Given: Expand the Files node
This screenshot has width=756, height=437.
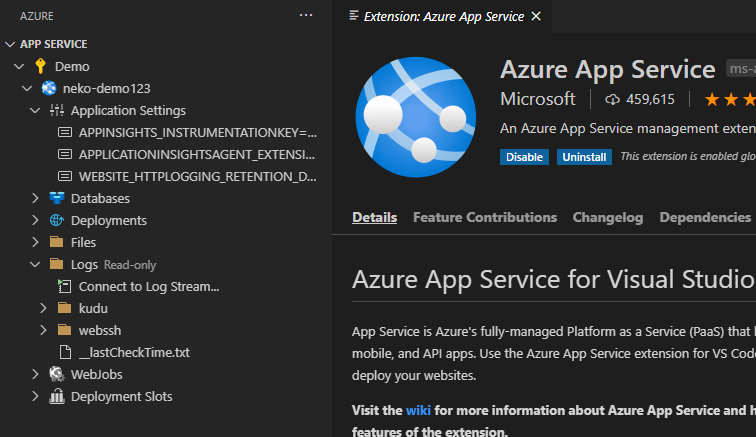Looking at the screenshot, I should point(35,242).
